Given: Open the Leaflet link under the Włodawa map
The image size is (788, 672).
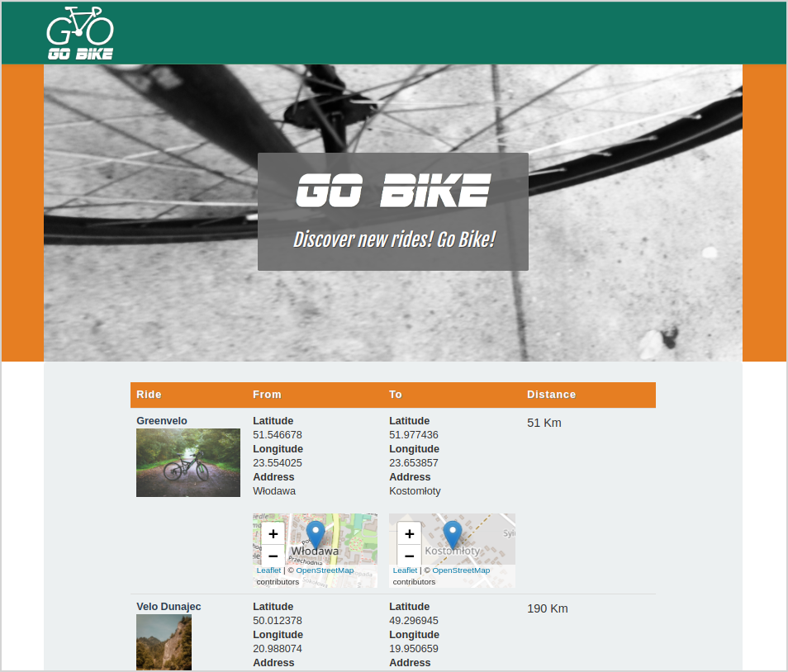Looking at the screenshot, I should click(268, 570).
